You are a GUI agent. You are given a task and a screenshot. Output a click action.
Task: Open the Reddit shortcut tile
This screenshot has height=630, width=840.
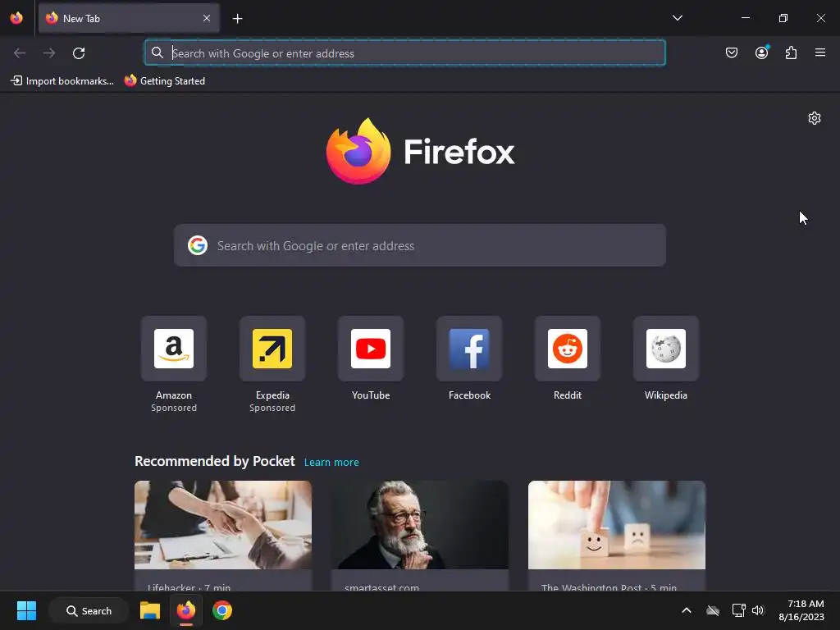coord(568,349)
